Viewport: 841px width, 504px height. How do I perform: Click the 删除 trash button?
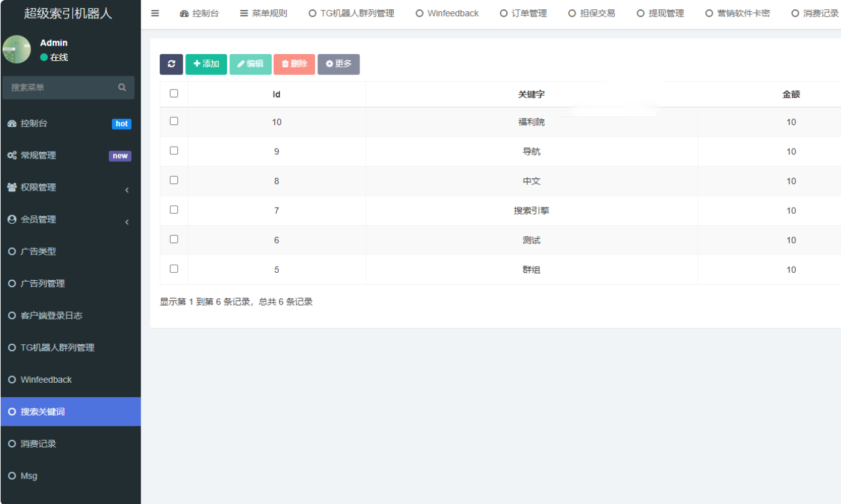(294, 64)
